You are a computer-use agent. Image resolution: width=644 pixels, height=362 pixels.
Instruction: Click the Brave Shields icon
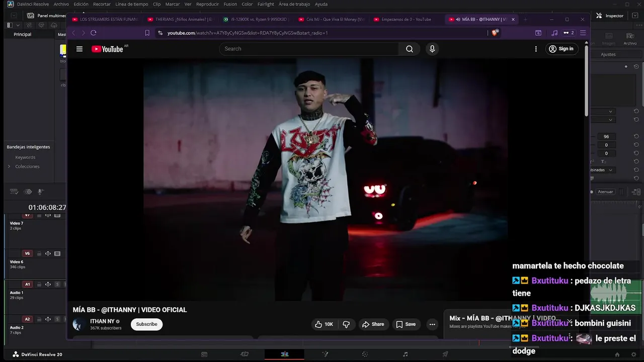[495, 33]
